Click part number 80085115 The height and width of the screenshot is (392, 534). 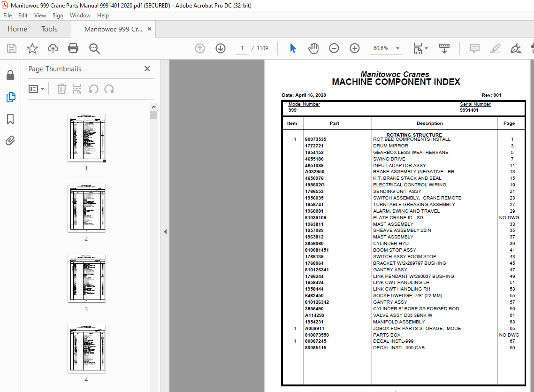316,348
